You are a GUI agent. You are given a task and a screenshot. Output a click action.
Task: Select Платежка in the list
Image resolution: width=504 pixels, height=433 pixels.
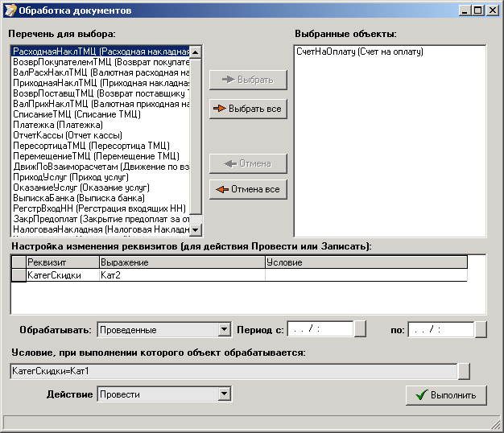click(x=101, y=125)
